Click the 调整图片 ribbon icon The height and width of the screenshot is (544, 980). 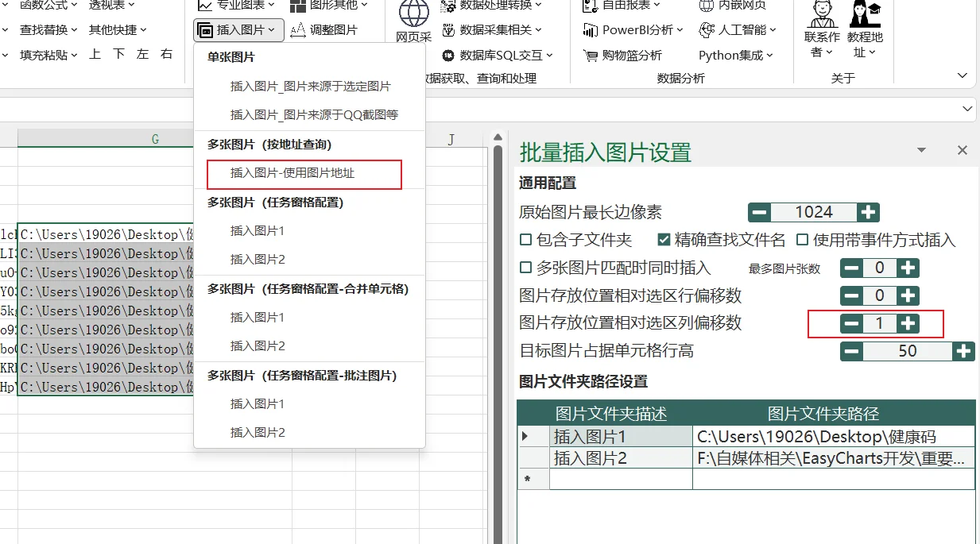pos(299,30)
